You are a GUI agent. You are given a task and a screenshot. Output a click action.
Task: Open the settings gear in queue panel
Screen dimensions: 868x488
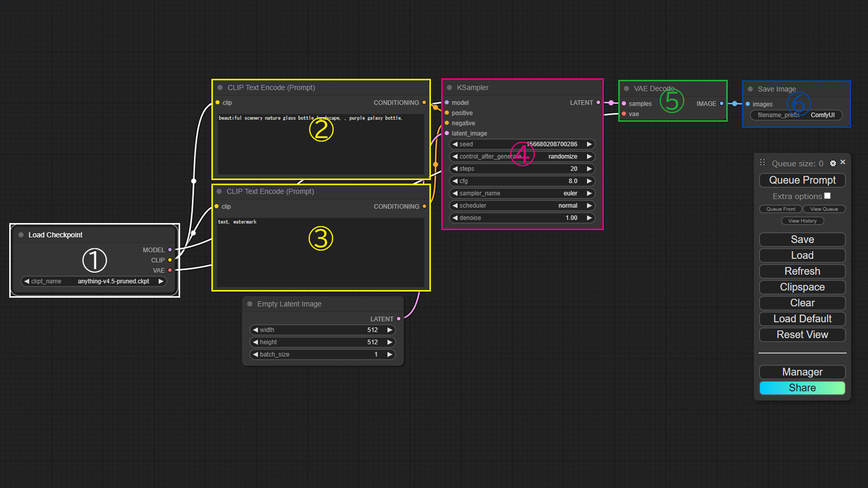(x=833, y=163)
